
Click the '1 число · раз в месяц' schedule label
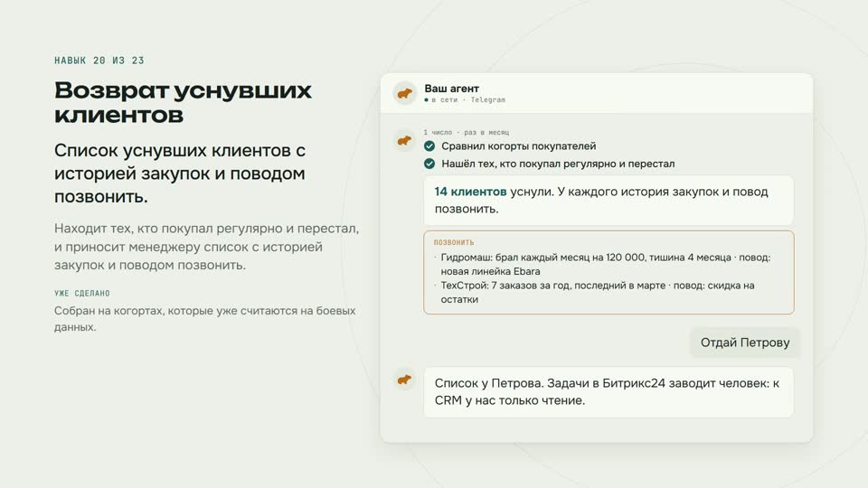(x=467, y=132)
